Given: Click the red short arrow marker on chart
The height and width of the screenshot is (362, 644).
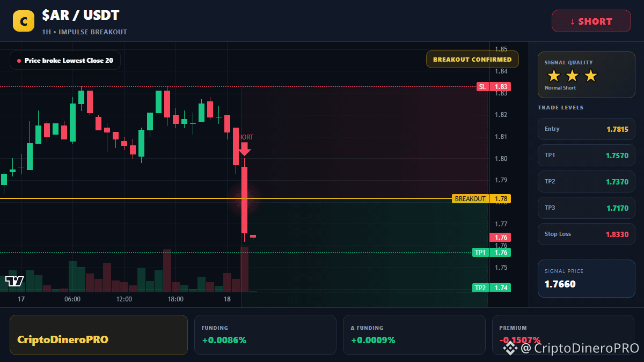Looking at the screenshot, I should [244, 149].
